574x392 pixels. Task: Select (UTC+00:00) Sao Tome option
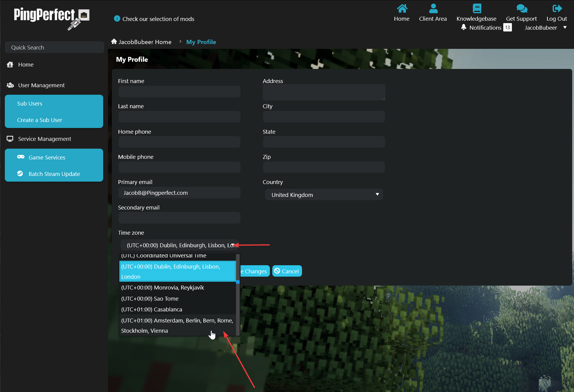pos(178,298)
